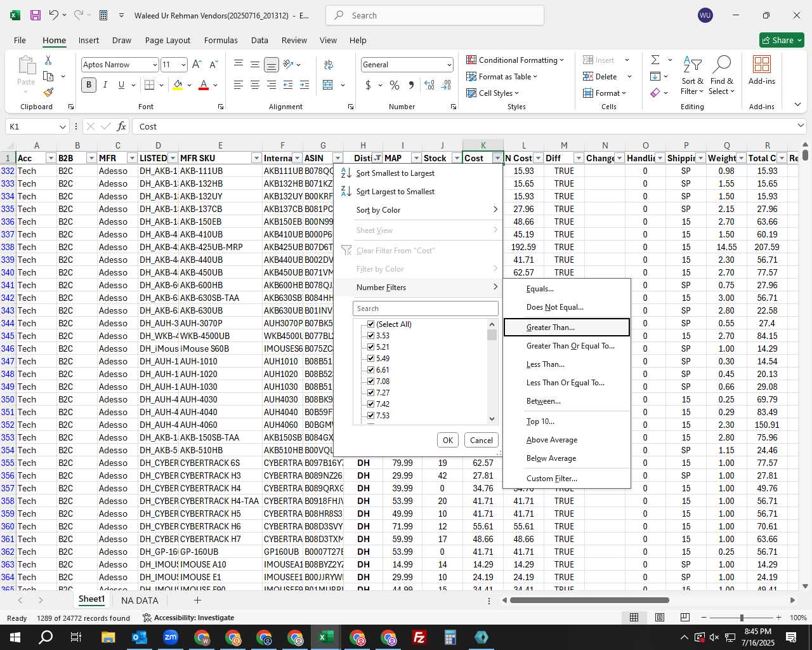Switch to NA DATA sheet tab

[x=140, y=600]
